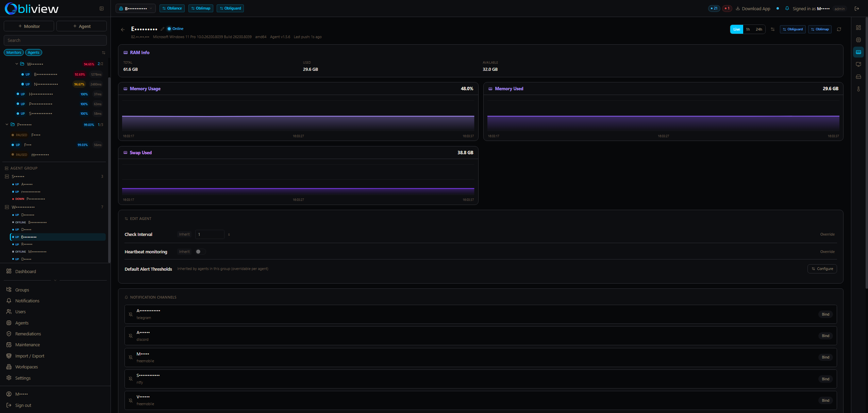Viewport: 868px width, 413px height.
Task: Show the temperature metrics panel
Action: coord(859,89)
